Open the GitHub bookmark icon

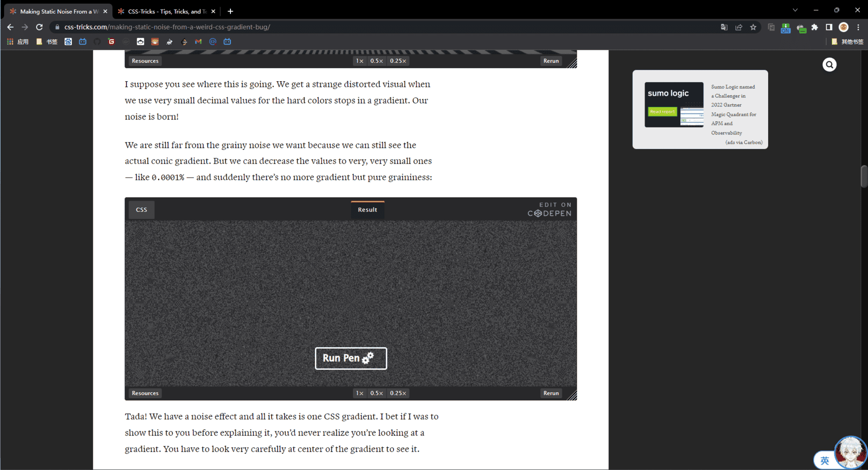click(x=97, y=42)
